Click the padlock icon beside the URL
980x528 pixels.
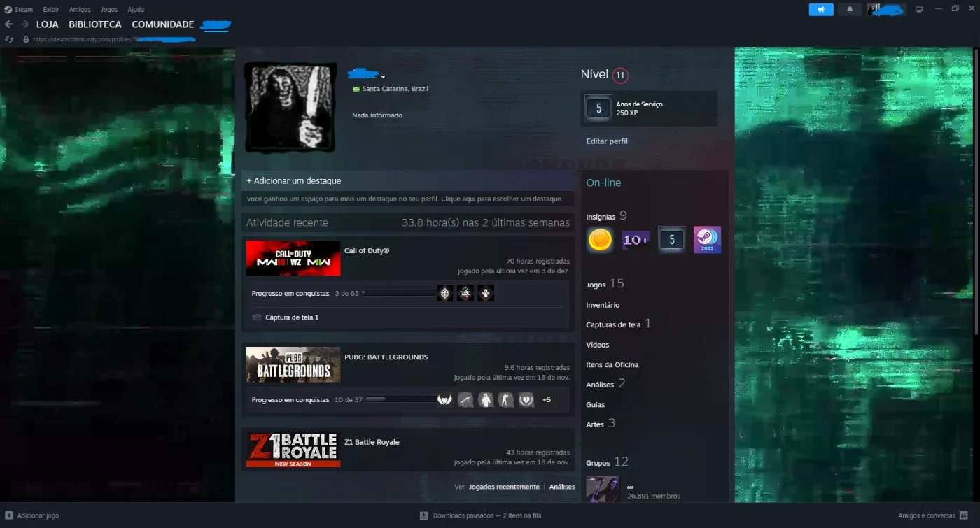[x=26, y=40]
